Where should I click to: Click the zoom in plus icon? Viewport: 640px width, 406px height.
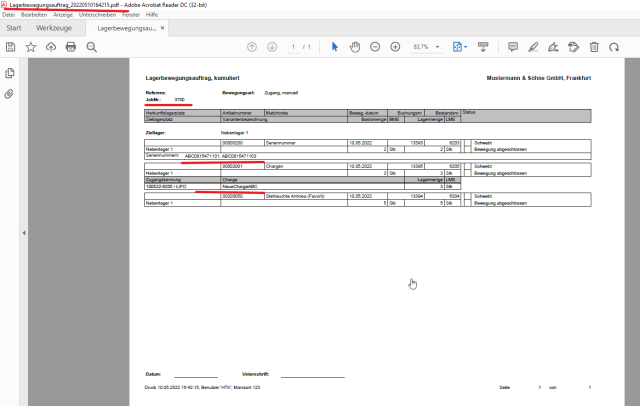click(395, 47)
